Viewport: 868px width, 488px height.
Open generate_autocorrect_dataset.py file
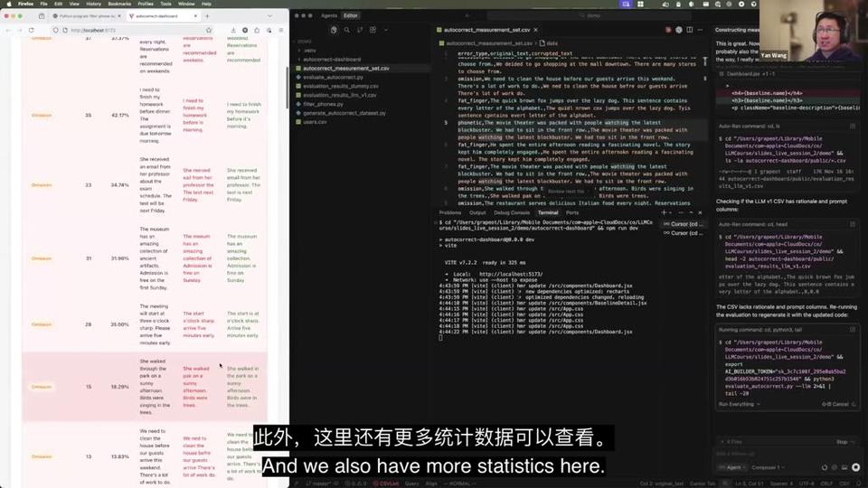point(344,113)
